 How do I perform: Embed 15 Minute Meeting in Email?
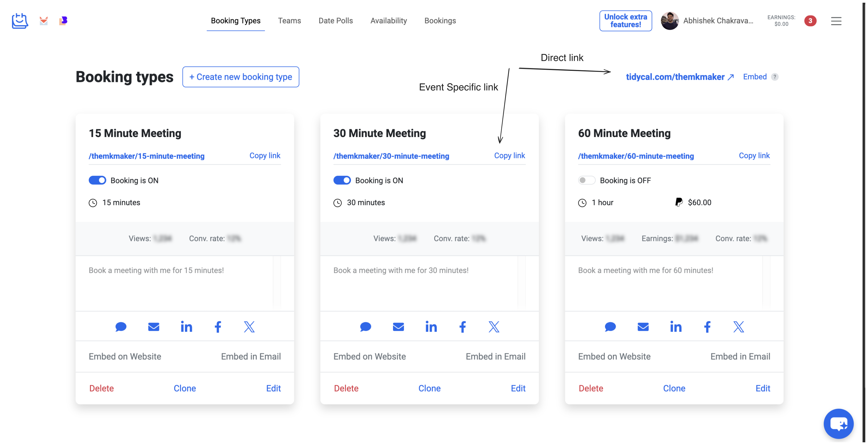pyautogui.click(x=251, y=356)
